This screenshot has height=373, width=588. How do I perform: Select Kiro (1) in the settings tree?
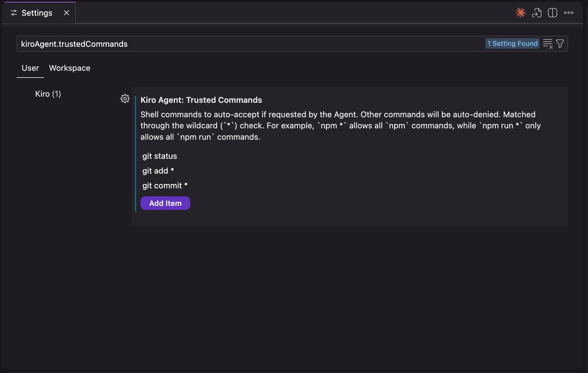pos(48,93)
